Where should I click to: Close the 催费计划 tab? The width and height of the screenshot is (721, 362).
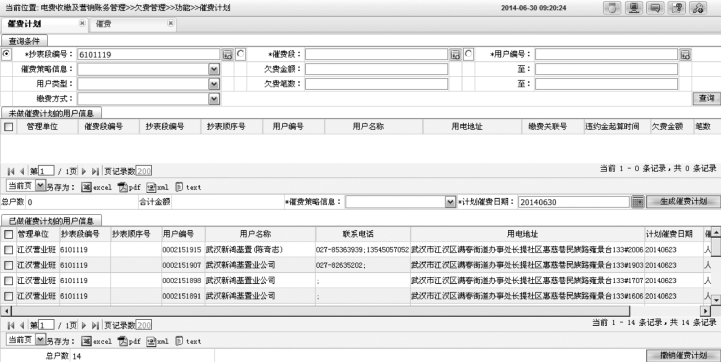[82, 23]
